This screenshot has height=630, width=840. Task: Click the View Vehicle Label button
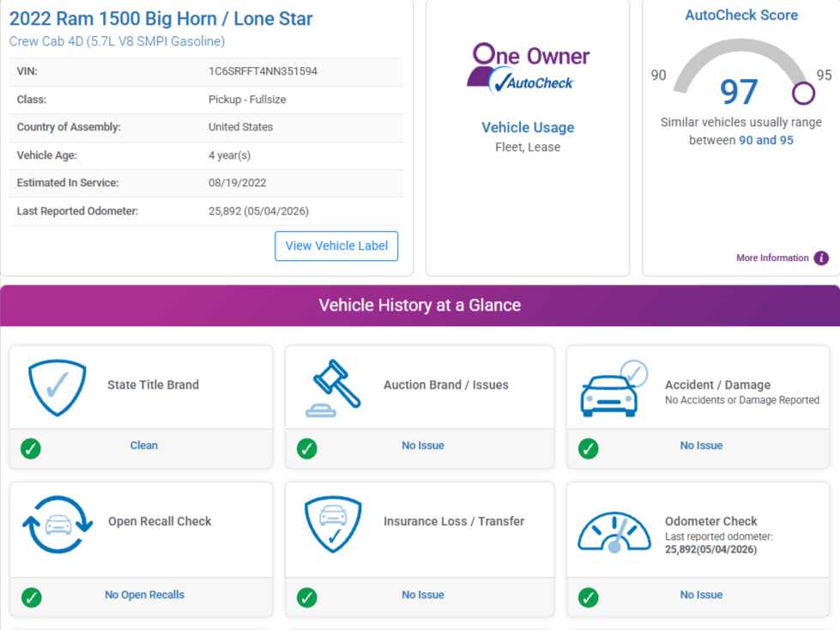click(x=336, y=245)
